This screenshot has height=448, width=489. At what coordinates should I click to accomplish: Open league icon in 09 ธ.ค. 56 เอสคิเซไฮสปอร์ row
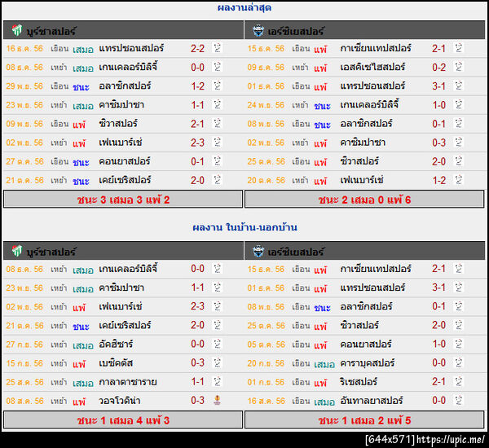(x=458, y=67)
